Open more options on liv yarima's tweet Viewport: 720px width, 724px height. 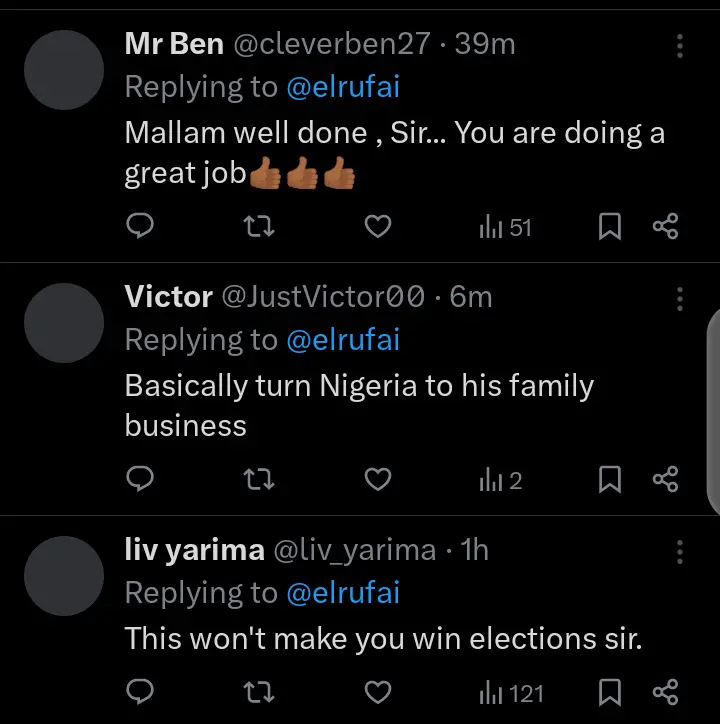(x=680, y=552)
